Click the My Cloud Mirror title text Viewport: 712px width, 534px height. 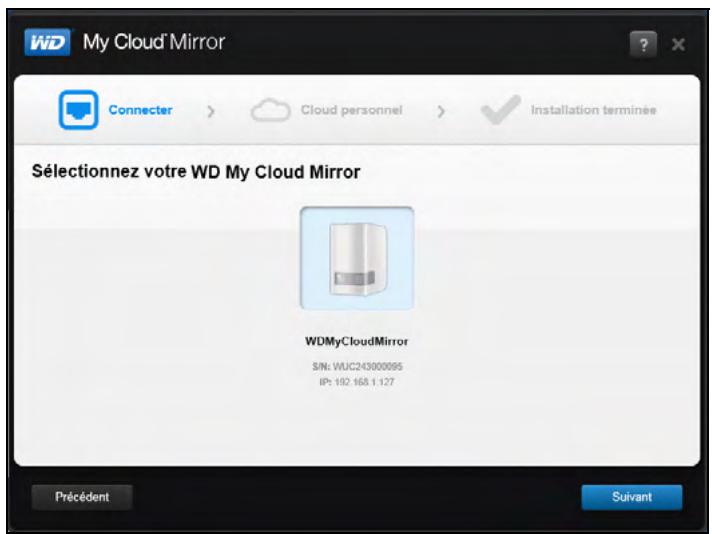coord(154,42)
